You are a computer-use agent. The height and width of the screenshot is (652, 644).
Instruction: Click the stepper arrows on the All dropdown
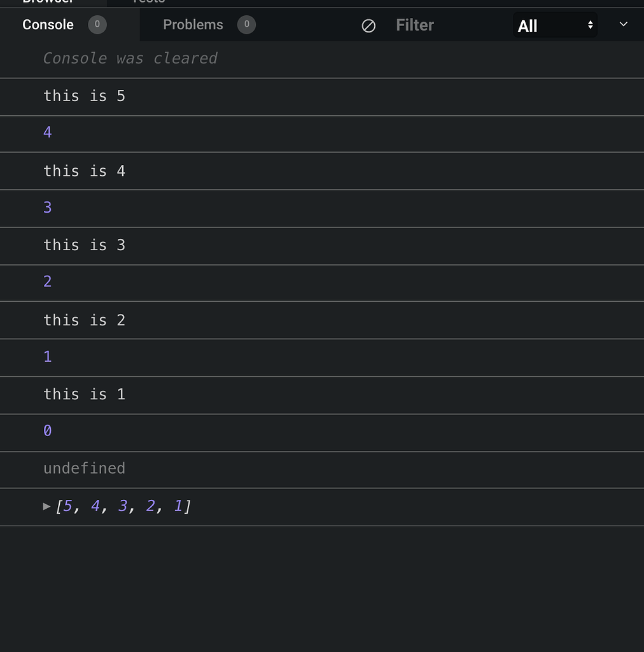click(x=591, y=25)
